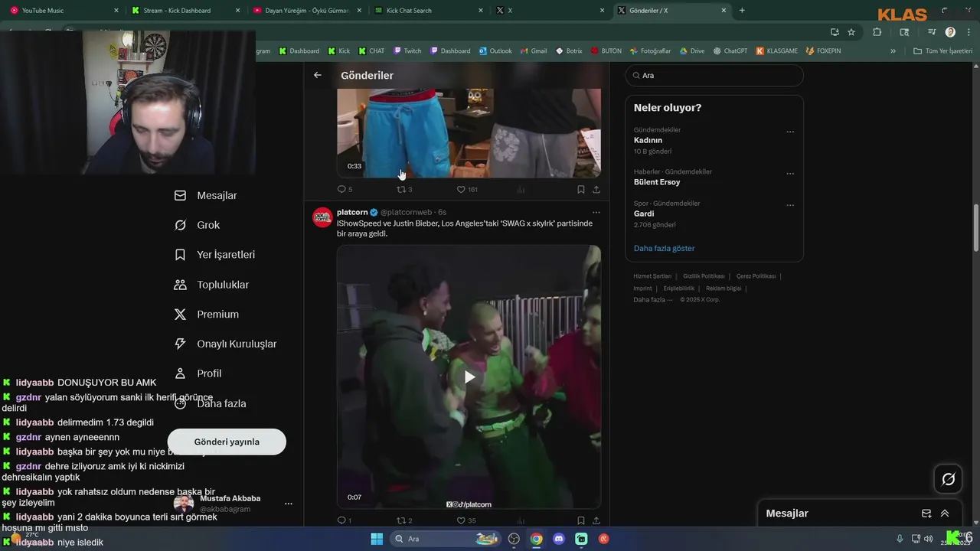980x551 pixels.
Task: Open options for Kadının trend
Action: coord(790,132)
